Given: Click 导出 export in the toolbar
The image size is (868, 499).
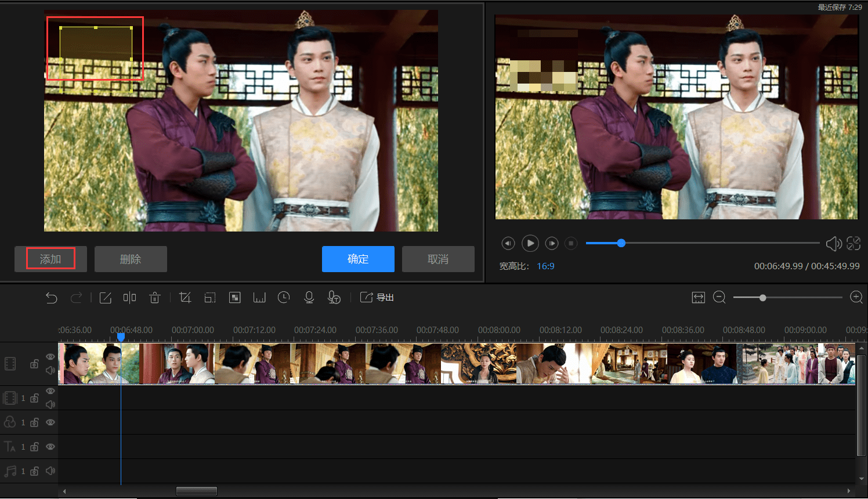Looking at the screenshot, I should click(x=377, y=298).
